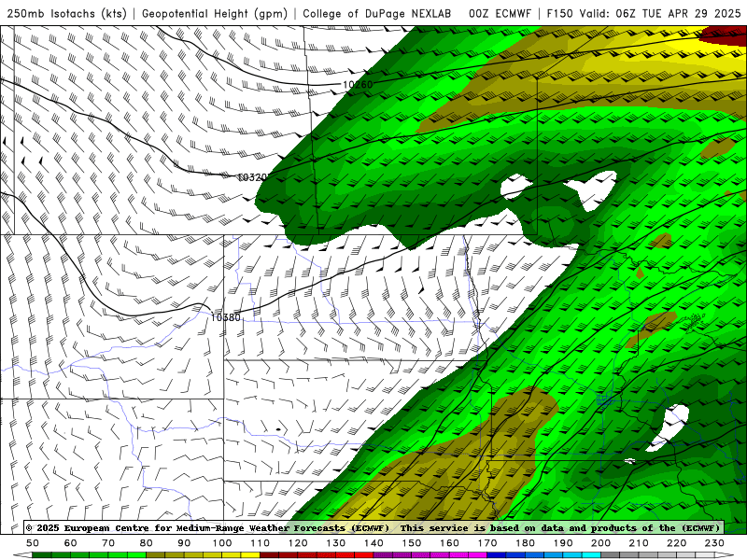Screen dimensions: 747x560
Task: Click the 10380 height contour label
Action: point(226,317)
